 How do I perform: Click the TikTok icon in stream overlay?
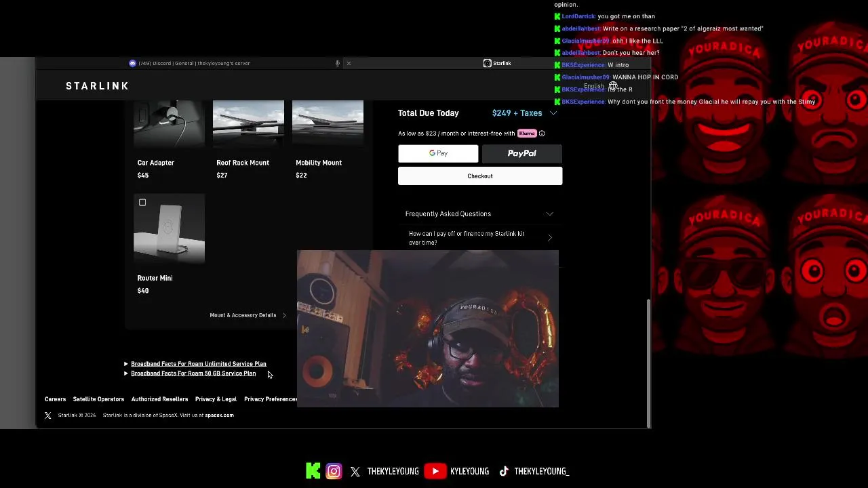click(504, 471)
